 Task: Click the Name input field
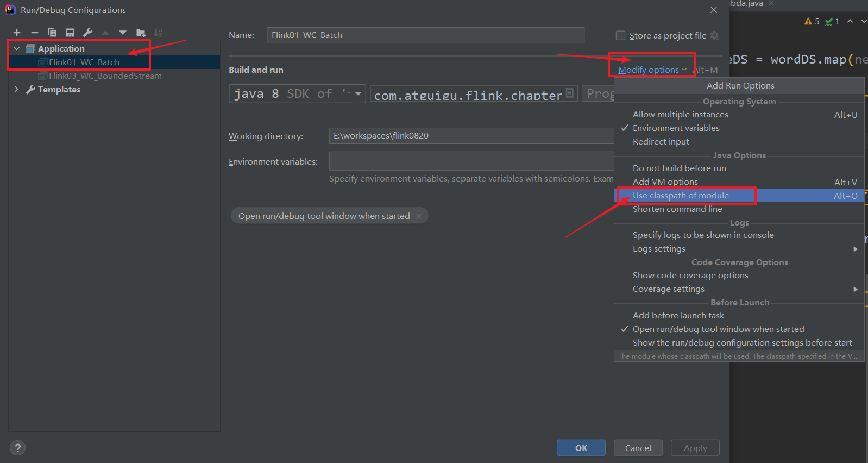click(x=426, y=35)
